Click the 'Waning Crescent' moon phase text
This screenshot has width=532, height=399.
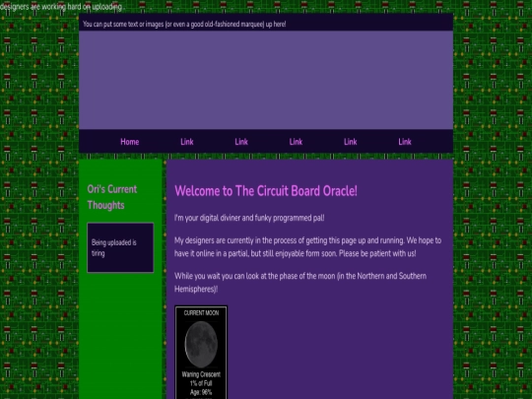pos(201,374)
